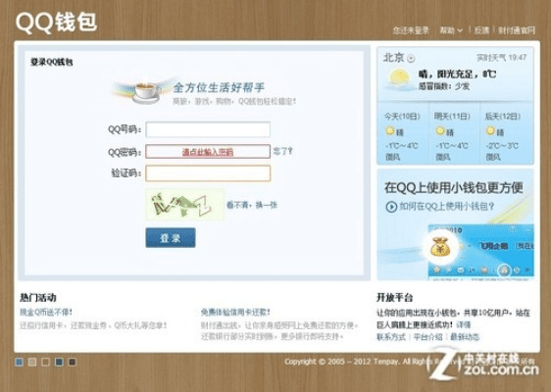Screen dimensions: 551x392
Task: Open the 最新动态 latest news link
Action: coord(465,337)
